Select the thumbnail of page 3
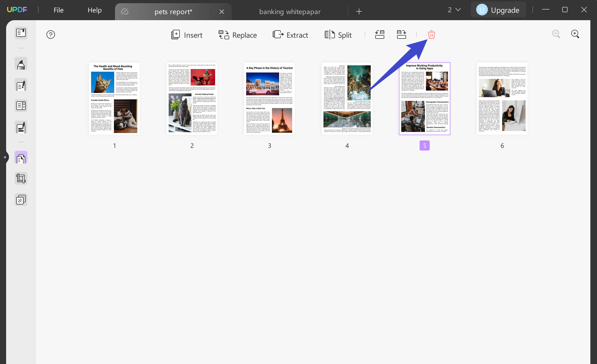The height and width of the screenshot is (364, 597). point(269,99)
